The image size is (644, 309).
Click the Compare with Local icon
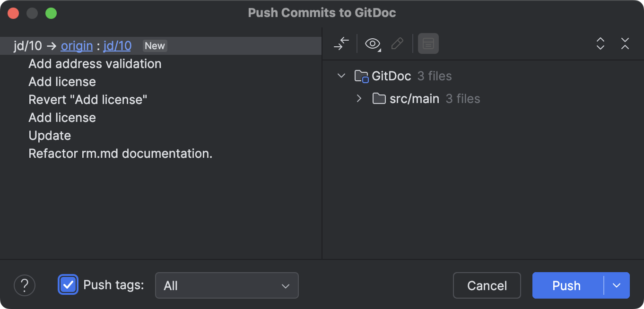[x=341, y=43]
